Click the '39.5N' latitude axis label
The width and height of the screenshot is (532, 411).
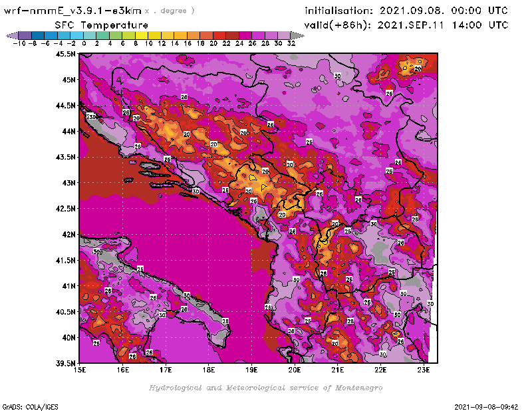click(x=65, y=363)
